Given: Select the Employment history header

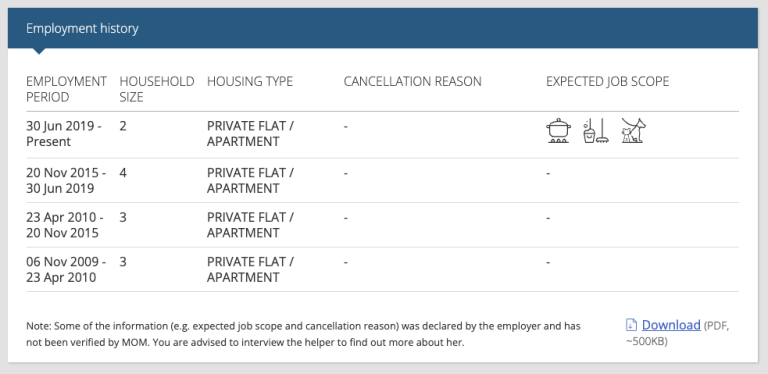Looking at the screenshot, I should coord(82,28).
